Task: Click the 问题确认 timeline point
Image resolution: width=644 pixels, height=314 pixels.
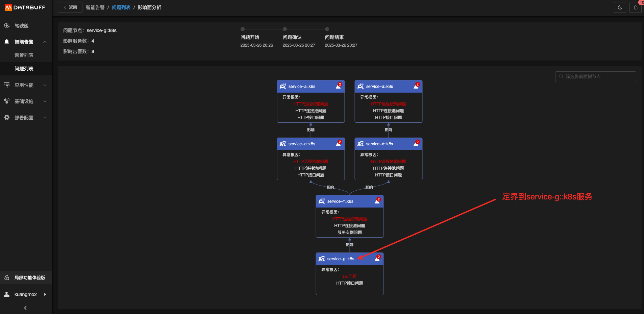Action: point(285,29)
